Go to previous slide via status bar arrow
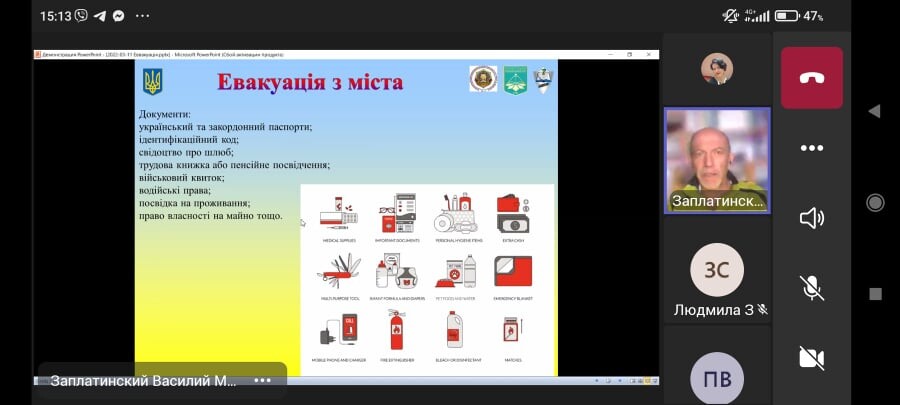This screenshot has width=900, height=405. 597,380
